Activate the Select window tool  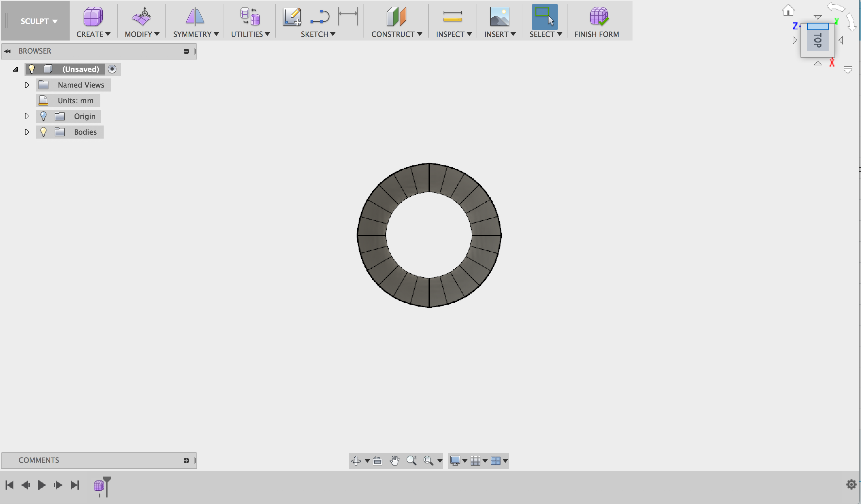[x=545, y=16]
